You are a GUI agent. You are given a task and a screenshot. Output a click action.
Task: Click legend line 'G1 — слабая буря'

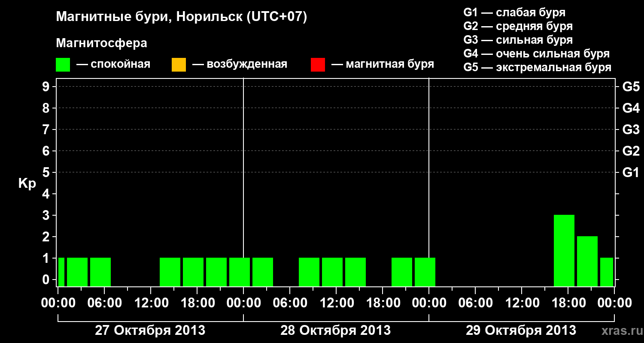tap(514, 12)
